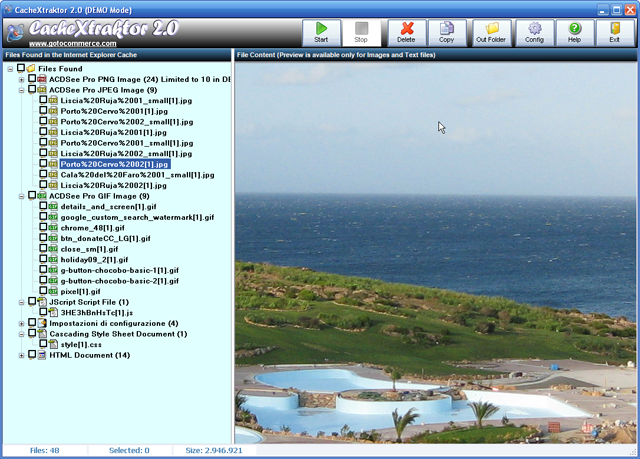
Task: Click the 'Selected: 0' status bar entry
Action: click(x=129, y=450)
